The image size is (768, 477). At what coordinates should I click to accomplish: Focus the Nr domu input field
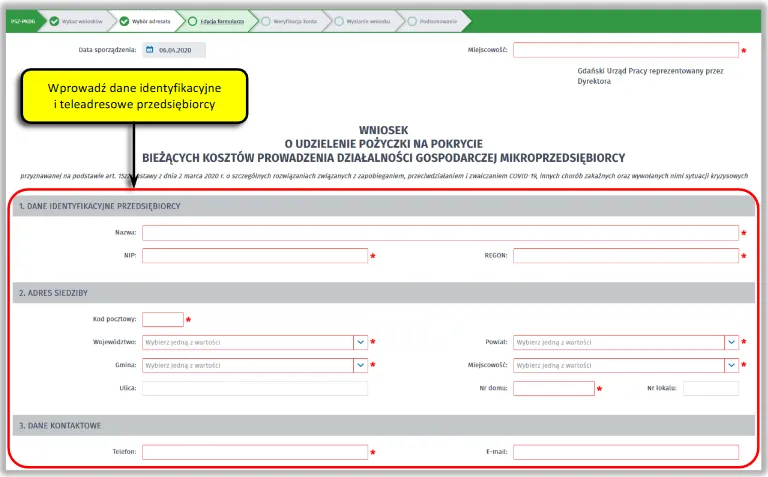click(x=553, y=389)
